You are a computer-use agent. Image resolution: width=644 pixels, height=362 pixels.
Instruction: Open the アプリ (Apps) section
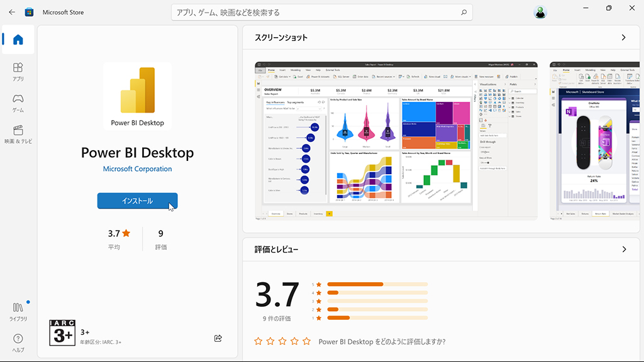point(18,72)
